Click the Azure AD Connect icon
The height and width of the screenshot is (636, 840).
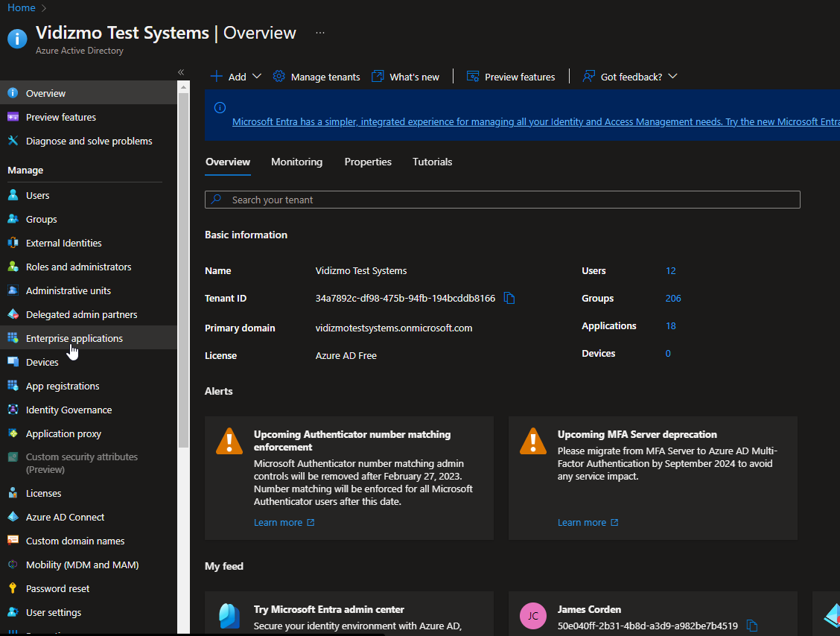click(13, 517)
